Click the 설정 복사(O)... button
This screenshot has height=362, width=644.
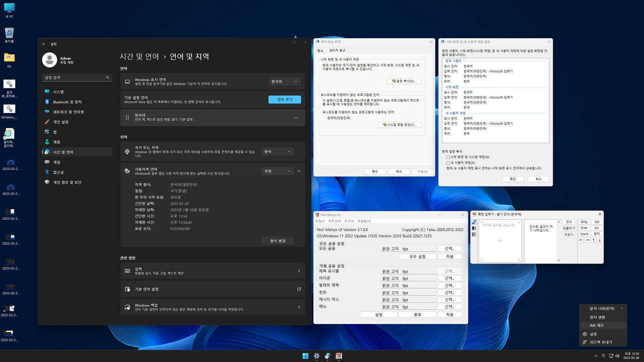(x=404, y=81)
